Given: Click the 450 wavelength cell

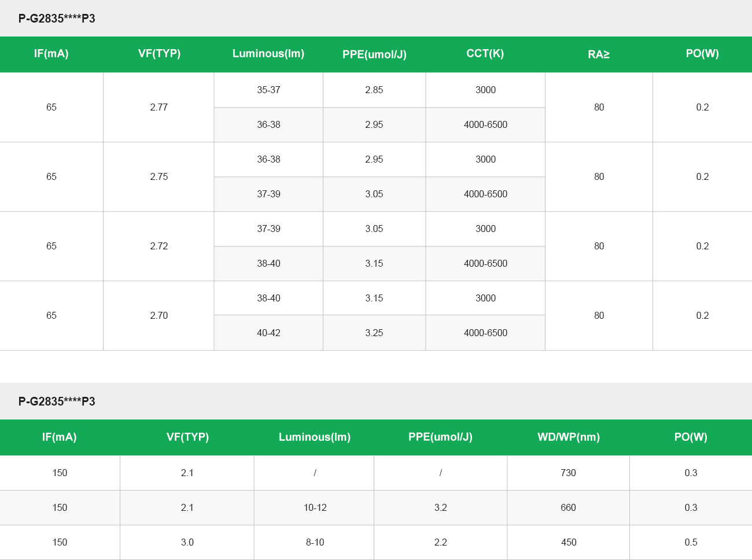Looking at the screenshot, I should click(568, 542).
